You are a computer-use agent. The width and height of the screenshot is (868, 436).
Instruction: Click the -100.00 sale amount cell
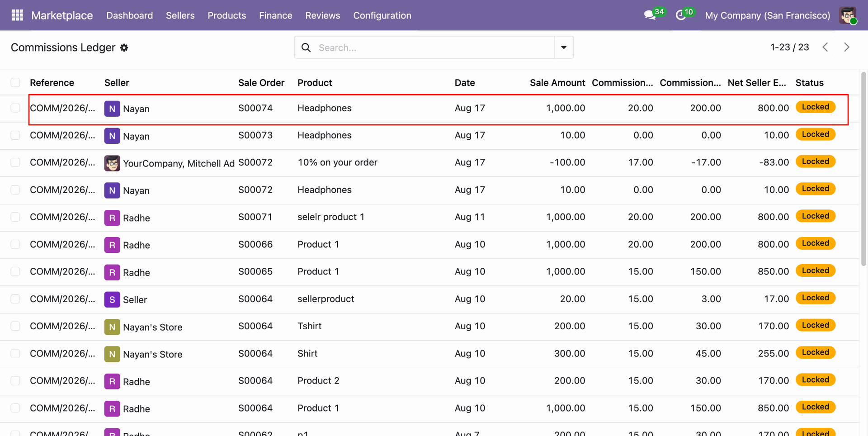[x=567, y=162]
